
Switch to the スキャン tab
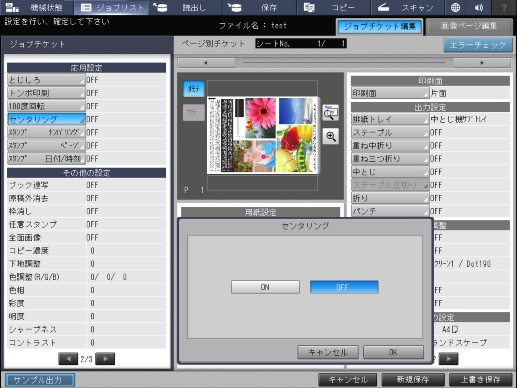(407, 7)
